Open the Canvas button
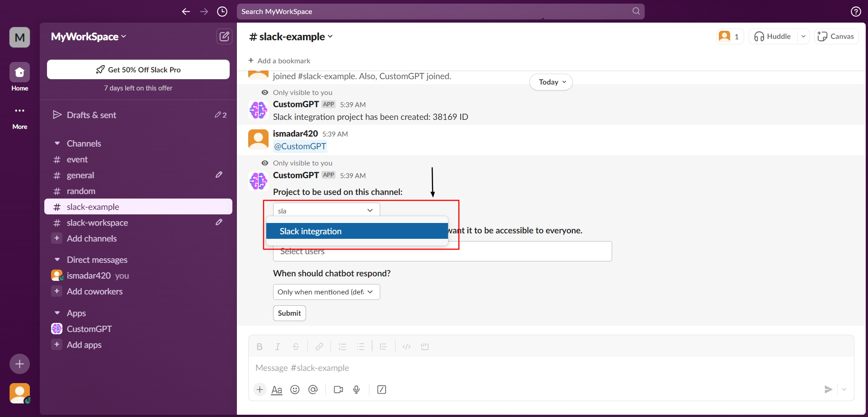This screenshot has width=868, height=417. (836, 36)
